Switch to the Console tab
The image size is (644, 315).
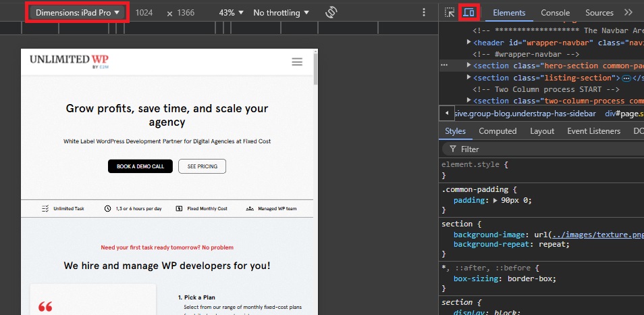(x=556, y=13)
